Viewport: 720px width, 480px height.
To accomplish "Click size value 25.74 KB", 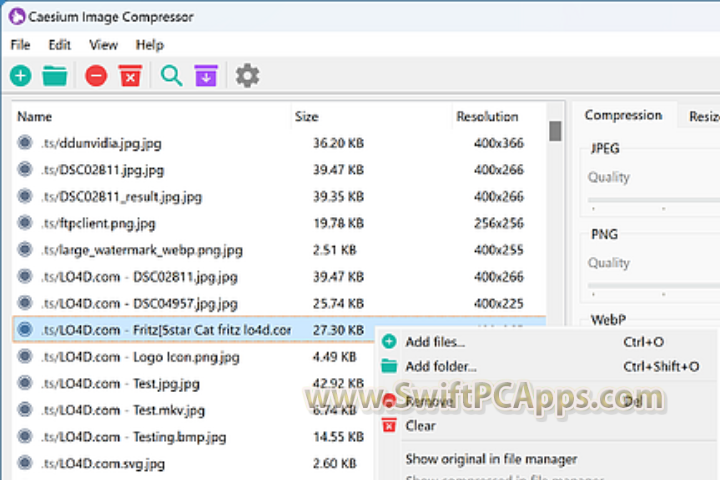I will [x=338, y=303].
